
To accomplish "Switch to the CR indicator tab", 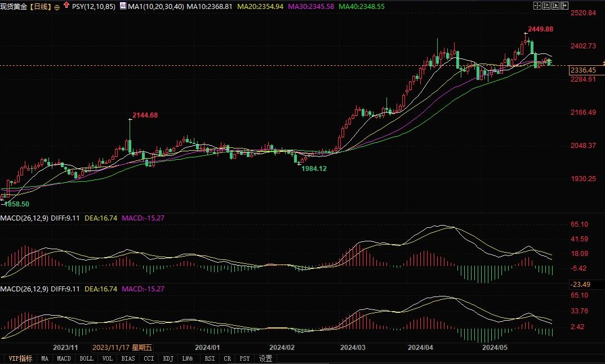I will 227,358.
